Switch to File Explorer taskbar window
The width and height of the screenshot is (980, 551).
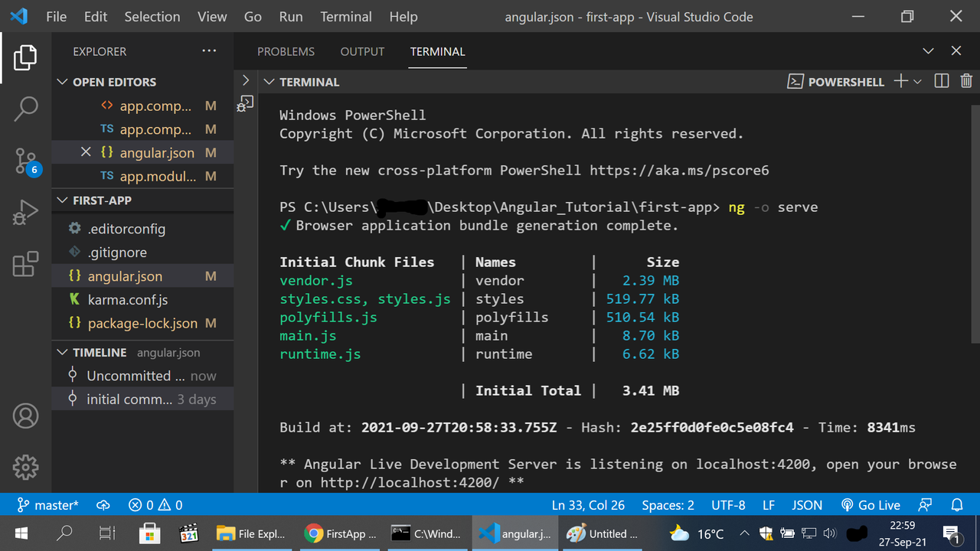[x=251, y=533]
